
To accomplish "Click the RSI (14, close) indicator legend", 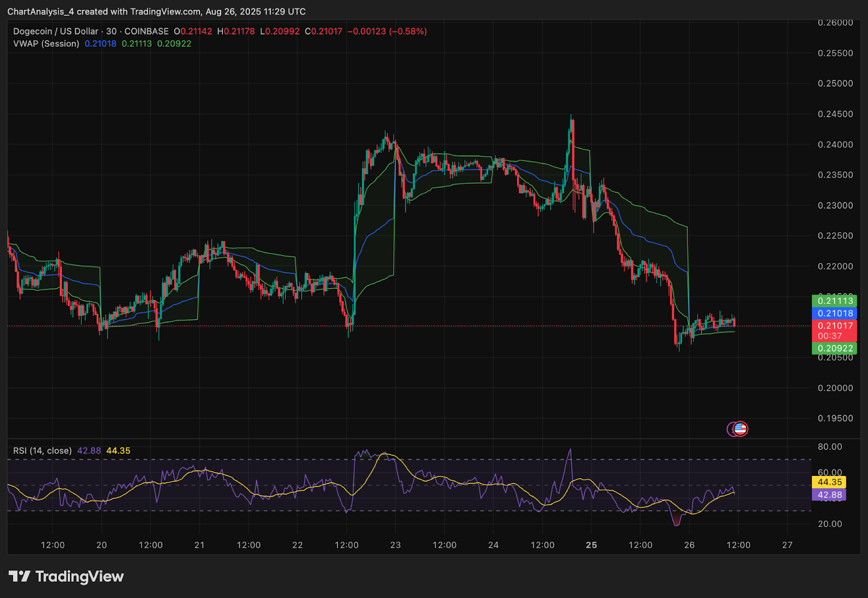I will coord(42,450).
